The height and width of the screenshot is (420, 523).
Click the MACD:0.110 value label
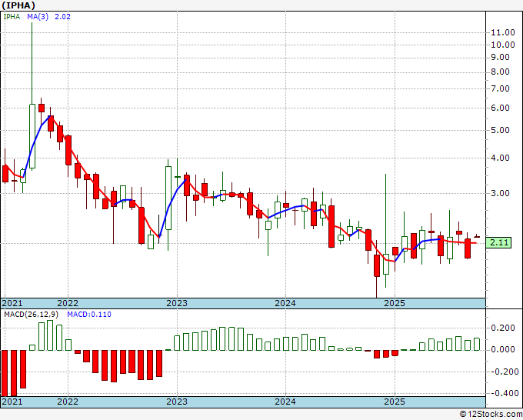(89, 315)
